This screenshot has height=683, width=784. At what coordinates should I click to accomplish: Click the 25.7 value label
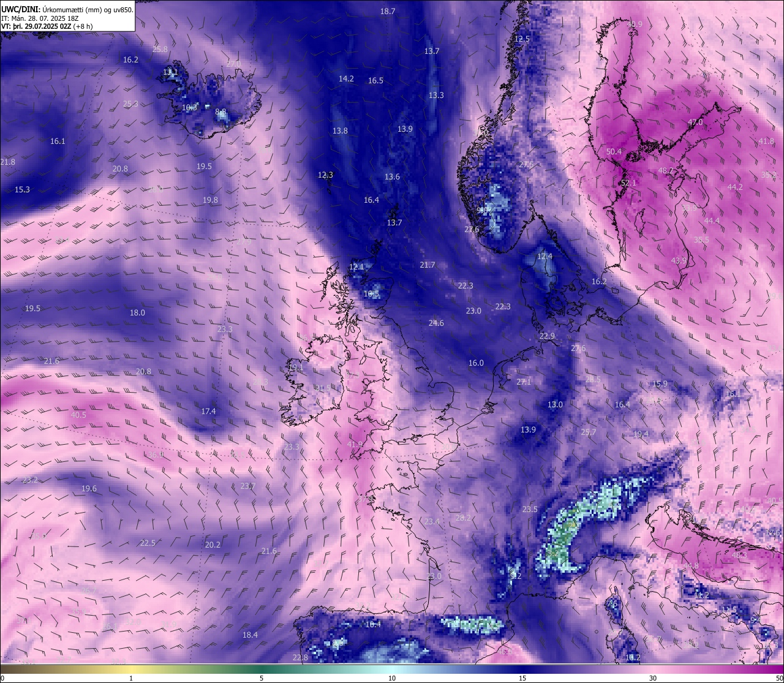pos(588,432)
